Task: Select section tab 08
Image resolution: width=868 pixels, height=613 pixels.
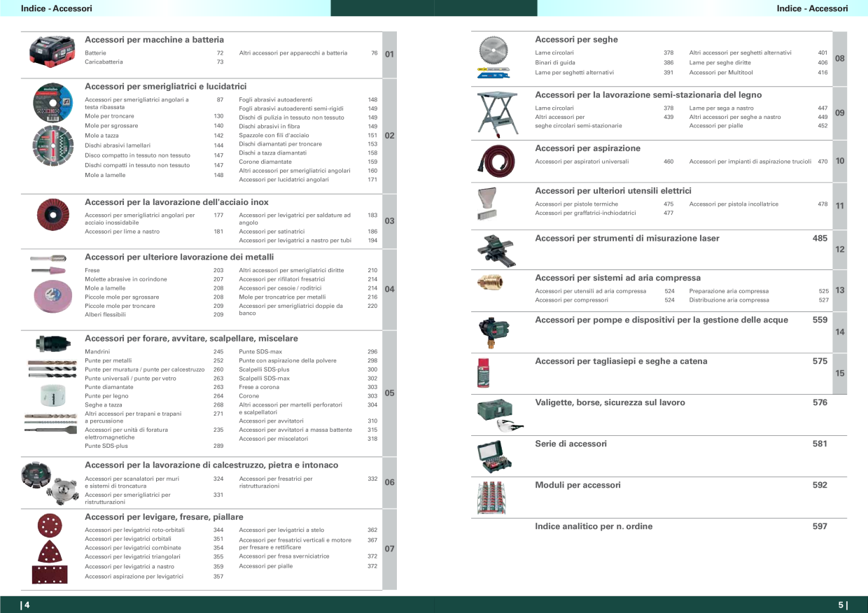Action: 840,59
